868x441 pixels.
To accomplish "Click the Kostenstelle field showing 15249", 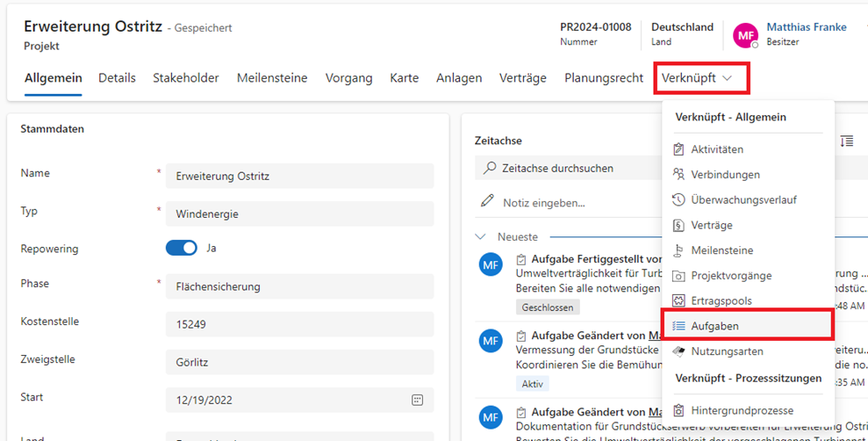I will tap(299, 324).
